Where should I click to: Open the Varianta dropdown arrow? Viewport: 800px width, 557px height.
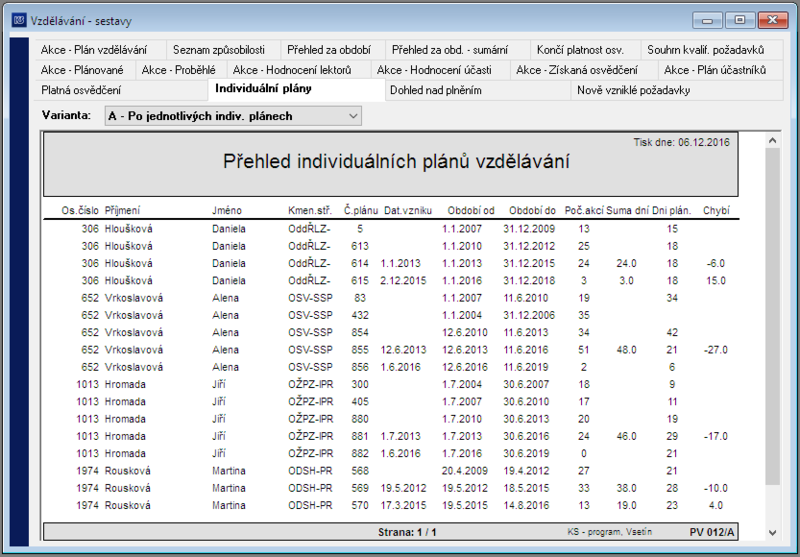[x=353, y=116]
